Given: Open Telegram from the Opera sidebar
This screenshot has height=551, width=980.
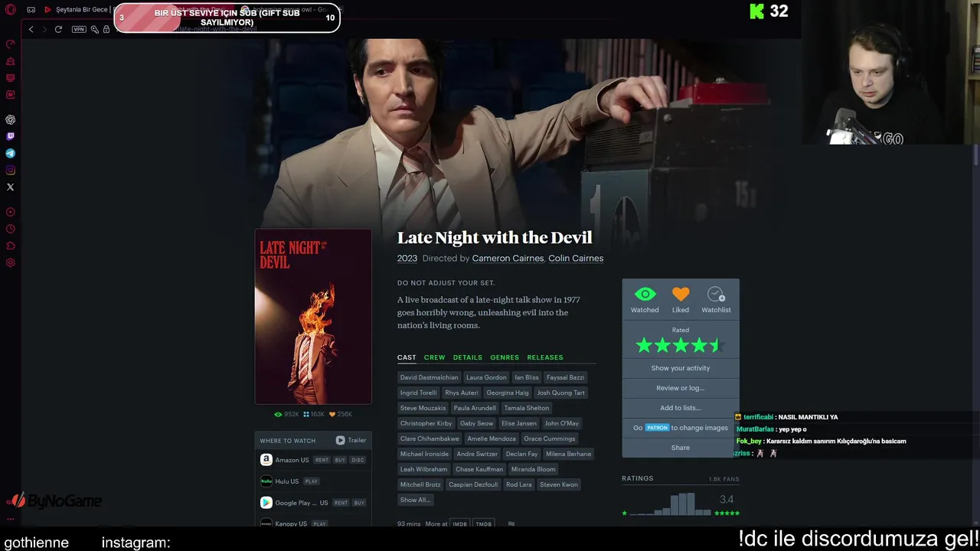Looking at the screenshot, I should (x=11, y=154).
